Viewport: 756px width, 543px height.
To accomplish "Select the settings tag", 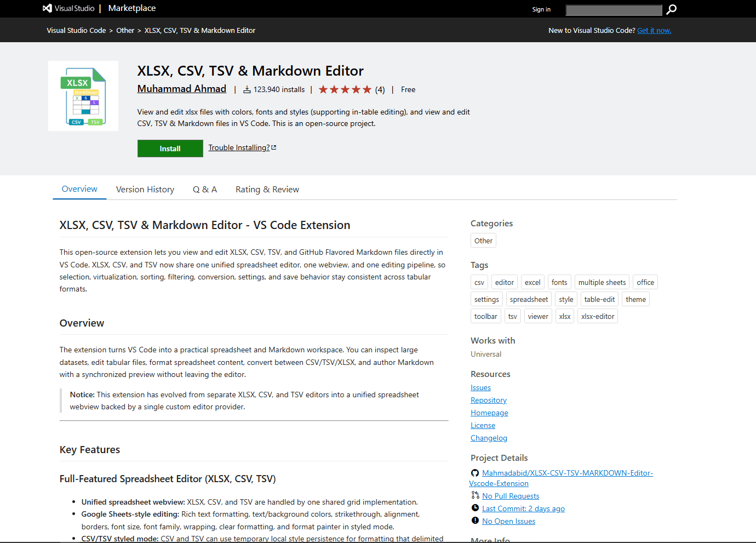I will pyautogui.click(x=486, y=299).
